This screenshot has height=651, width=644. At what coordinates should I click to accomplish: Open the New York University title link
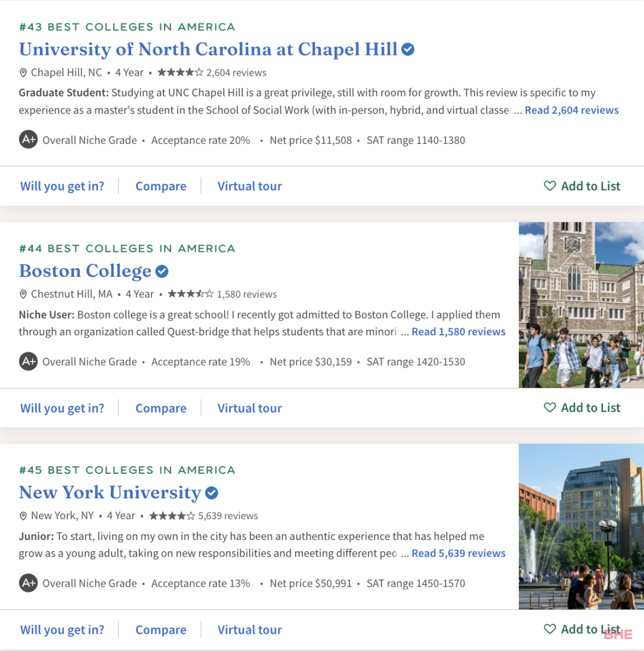coord(110,492)
